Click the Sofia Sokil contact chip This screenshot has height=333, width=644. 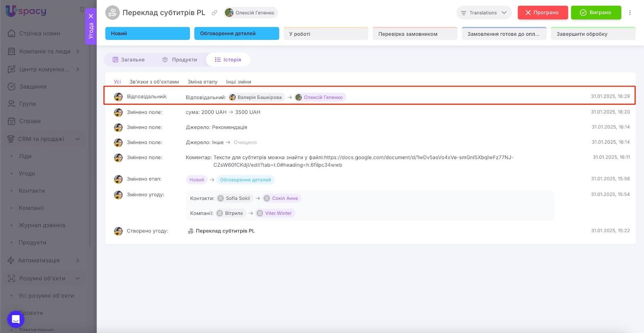click(x=234, y=198)
